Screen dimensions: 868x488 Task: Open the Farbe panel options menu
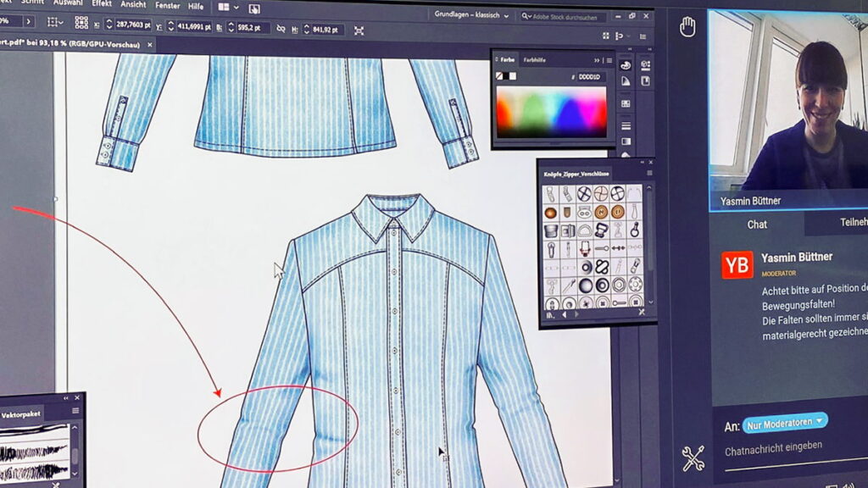pos(609,60)
